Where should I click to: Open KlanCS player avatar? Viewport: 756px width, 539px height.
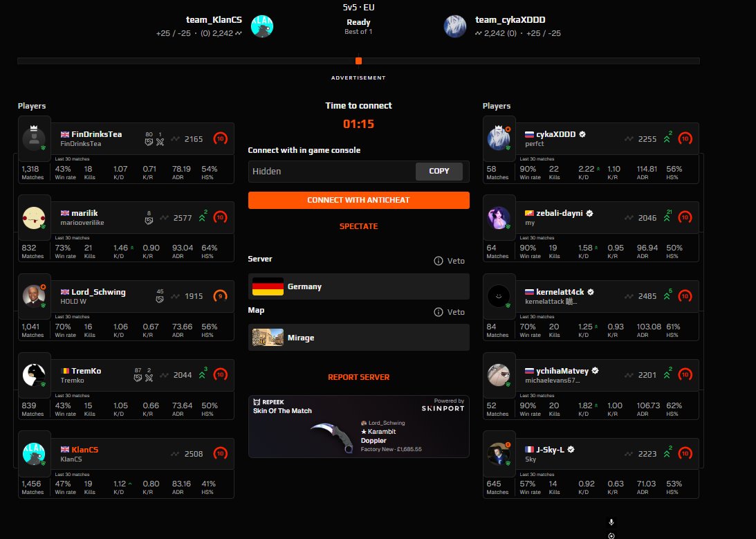pos(34,454)
